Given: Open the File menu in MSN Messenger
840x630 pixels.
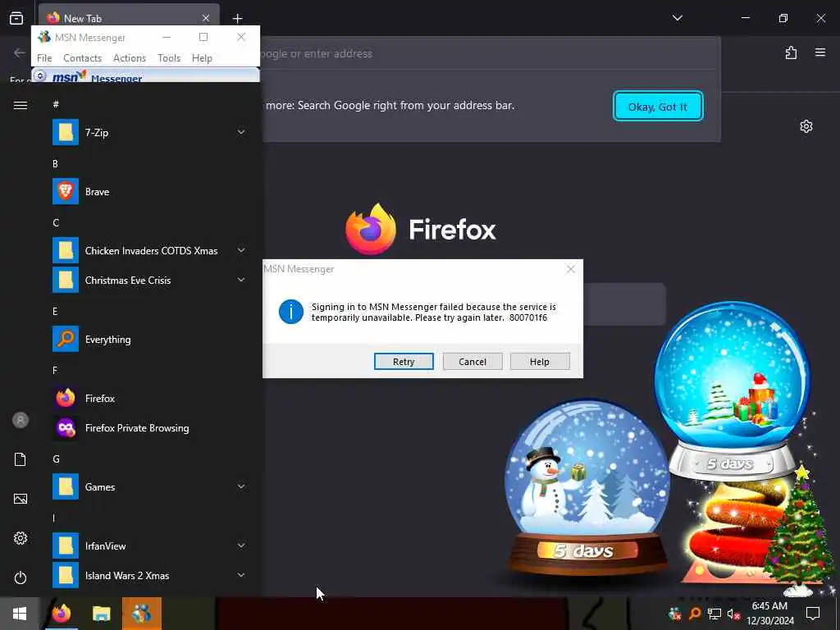Looking at the screenshot, I should click(44, 58).
